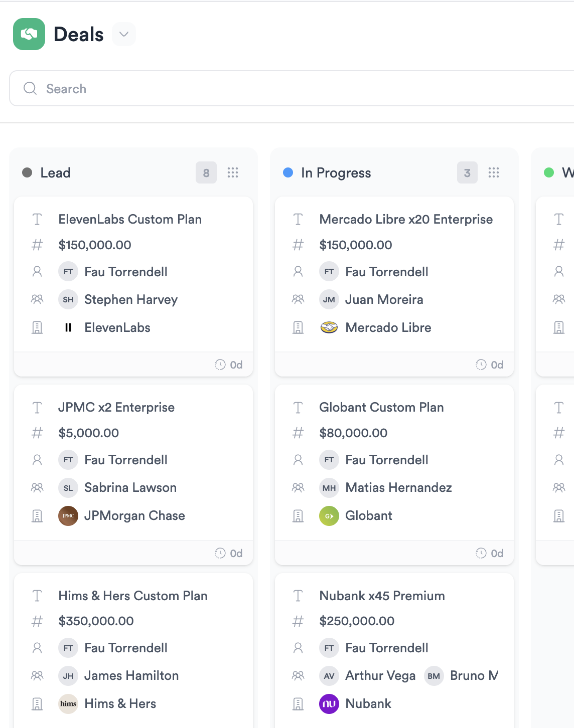The image size is (574, 728).
Task: Click the Lead count badge 8
Action: (206, 172)
